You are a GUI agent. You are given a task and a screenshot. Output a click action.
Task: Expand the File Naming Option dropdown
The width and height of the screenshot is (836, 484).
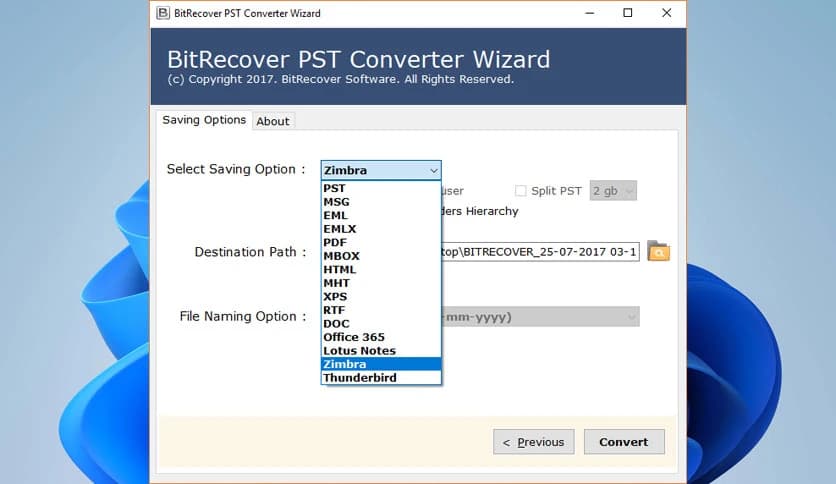point(541,317)
